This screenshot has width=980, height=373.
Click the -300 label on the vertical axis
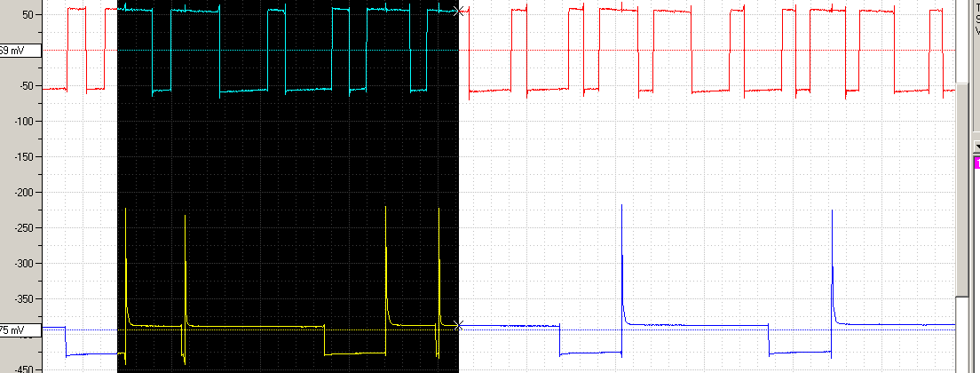click(28, 264)
